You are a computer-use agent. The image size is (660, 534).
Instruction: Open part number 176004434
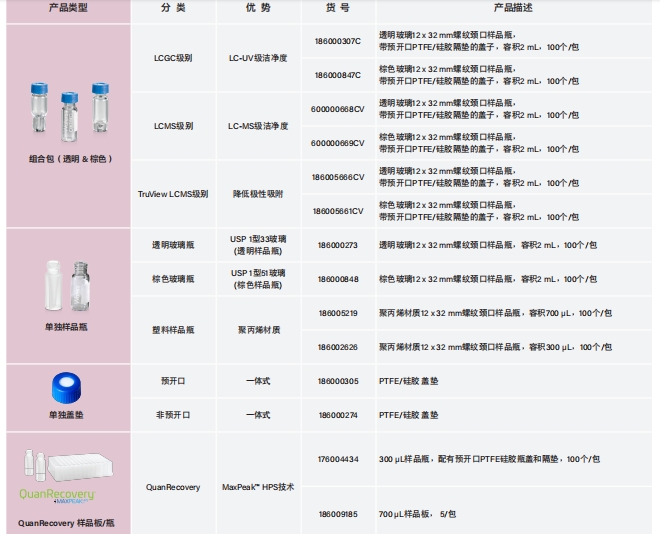tap(337, 459)
